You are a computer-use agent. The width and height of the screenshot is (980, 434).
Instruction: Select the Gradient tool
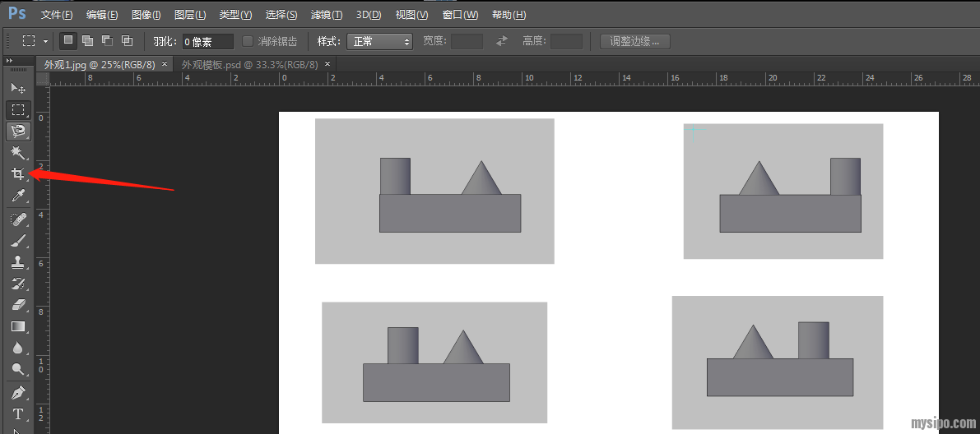(17, 326)
